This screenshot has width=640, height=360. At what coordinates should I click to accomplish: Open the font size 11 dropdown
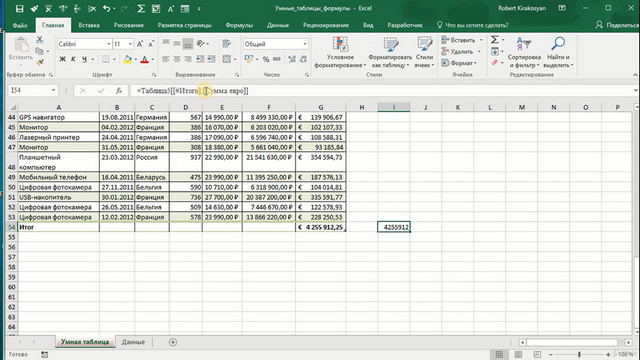(130, 44)
